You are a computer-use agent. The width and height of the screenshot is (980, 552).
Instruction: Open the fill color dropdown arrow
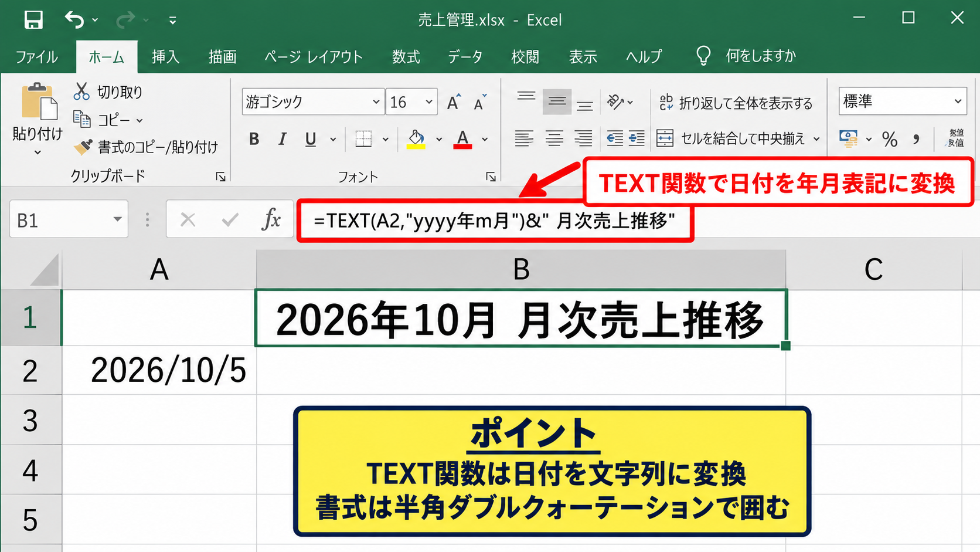pos(439,140)
